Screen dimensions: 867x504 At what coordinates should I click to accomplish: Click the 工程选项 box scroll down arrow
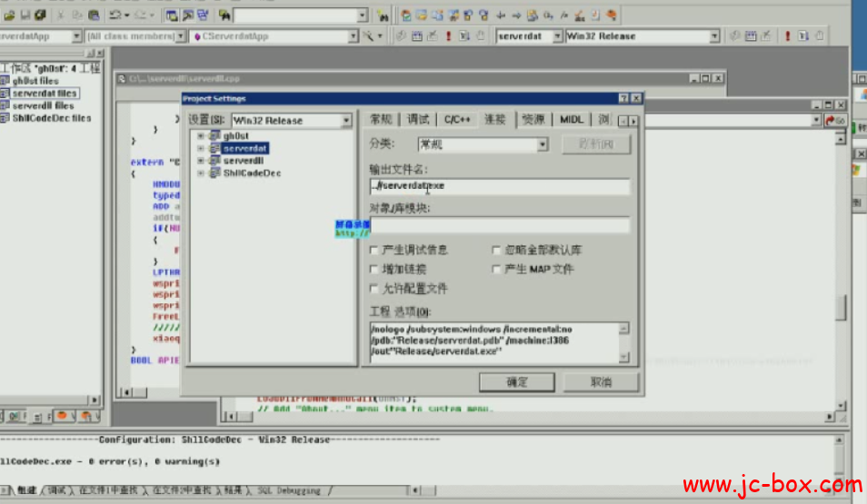coord(623,356)
